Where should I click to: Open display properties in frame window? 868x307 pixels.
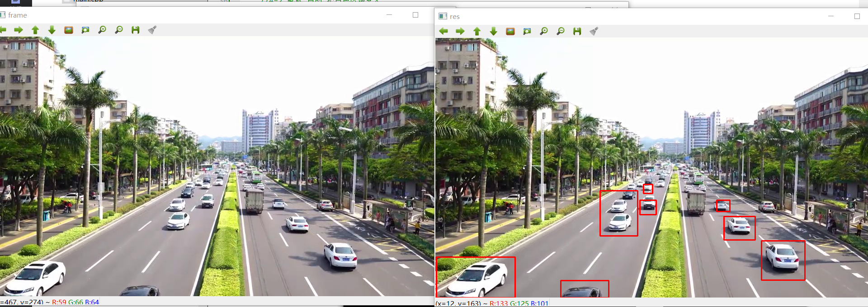152,30
